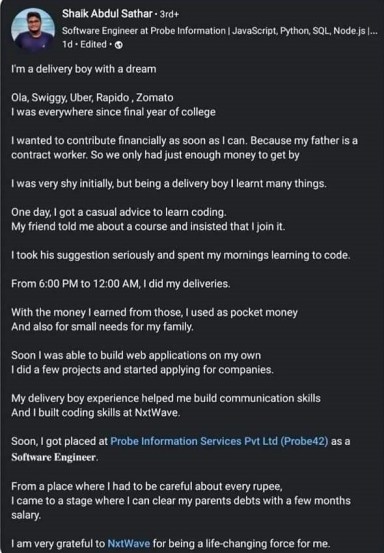Click the author's round profile photo
Screen dimensions: 384x553
click(33, 30)
